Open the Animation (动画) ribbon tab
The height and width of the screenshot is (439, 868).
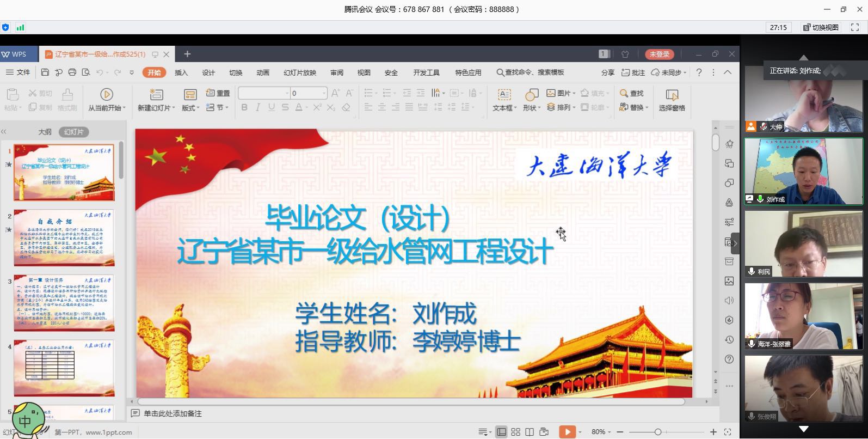(x=263, y=72)
